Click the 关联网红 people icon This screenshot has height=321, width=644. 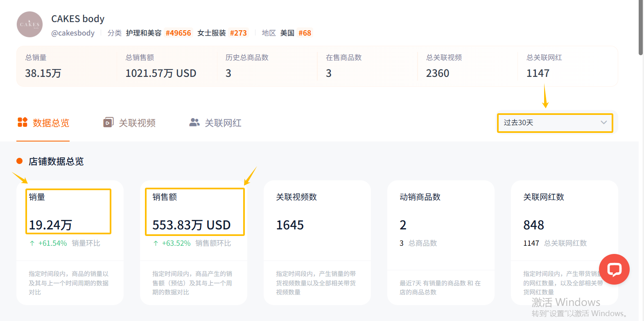click(x=194, y=122)
